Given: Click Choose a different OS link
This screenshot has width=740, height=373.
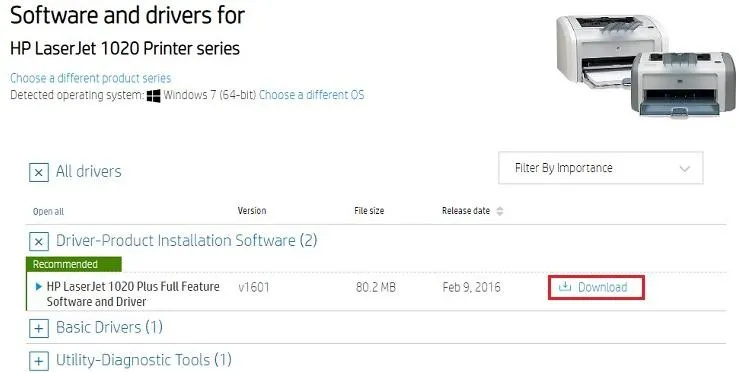Looking at the screenshot, I should tap(311, 95).
